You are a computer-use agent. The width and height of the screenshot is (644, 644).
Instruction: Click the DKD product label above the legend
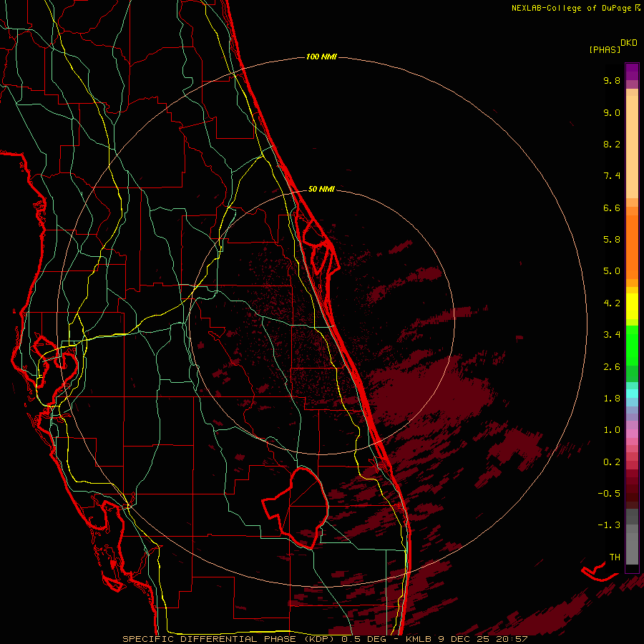click(629, 43)
